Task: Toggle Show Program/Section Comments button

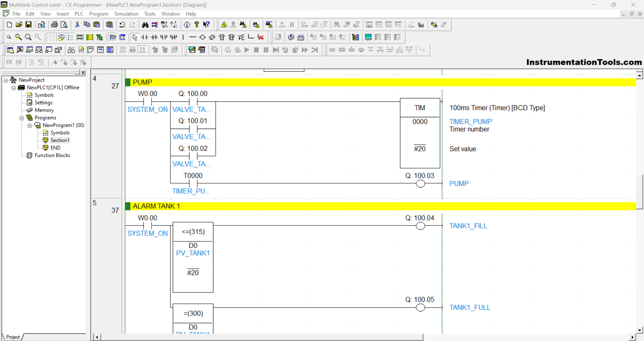Action: 90,37
